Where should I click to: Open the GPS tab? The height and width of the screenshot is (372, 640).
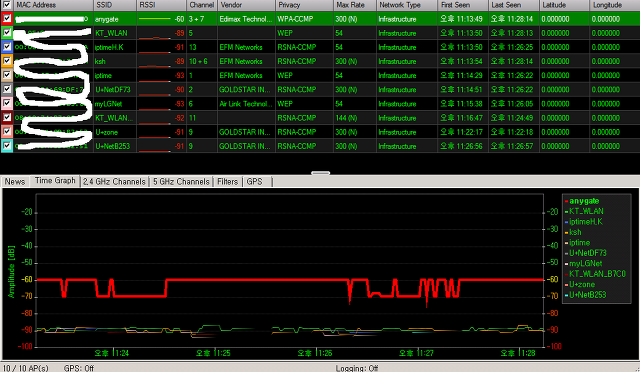point(255,181)
